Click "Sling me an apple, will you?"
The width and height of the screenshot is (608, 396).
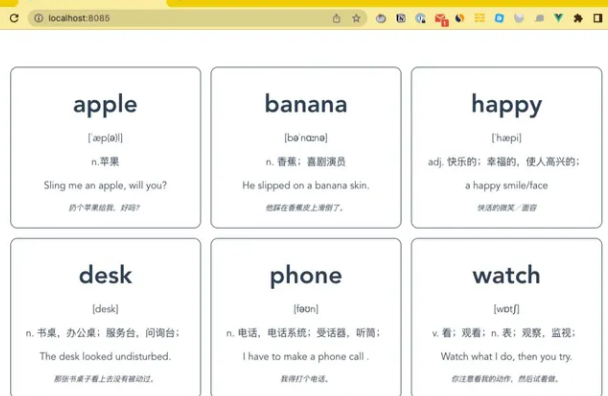click(105, 185)
